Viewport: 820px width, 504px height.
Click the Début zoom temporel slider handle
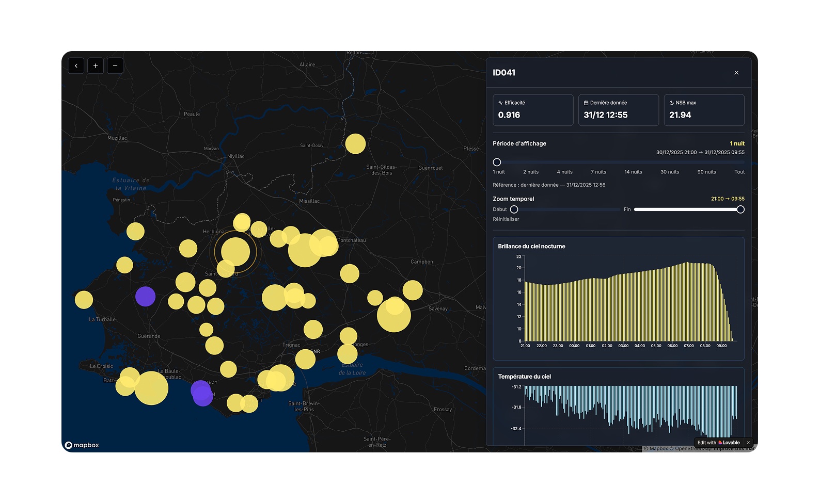[x=514, y=209]
